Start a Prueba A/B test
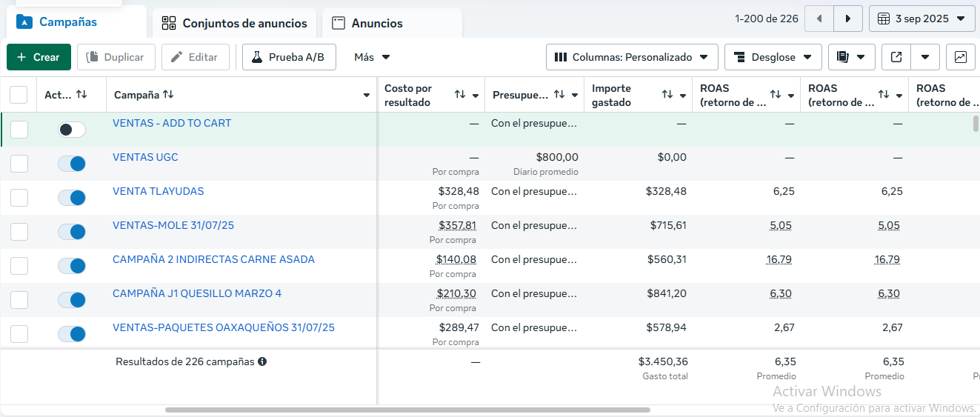 click(289, 57)
